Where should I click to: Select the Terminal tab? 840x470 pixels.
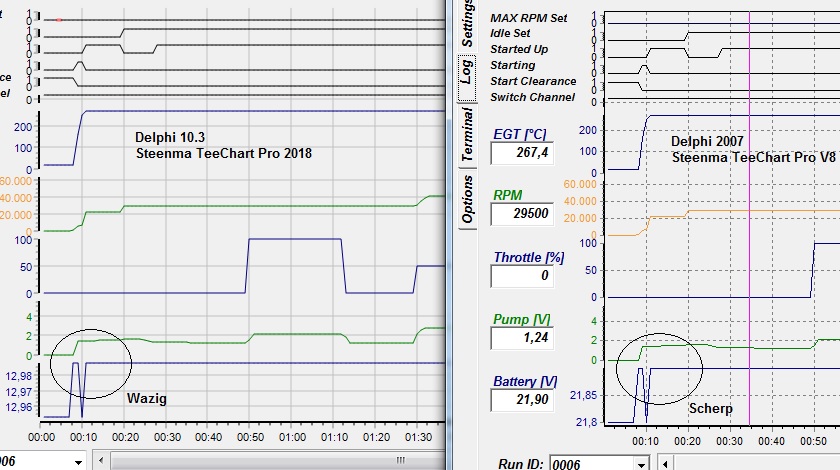pos(467,134)
